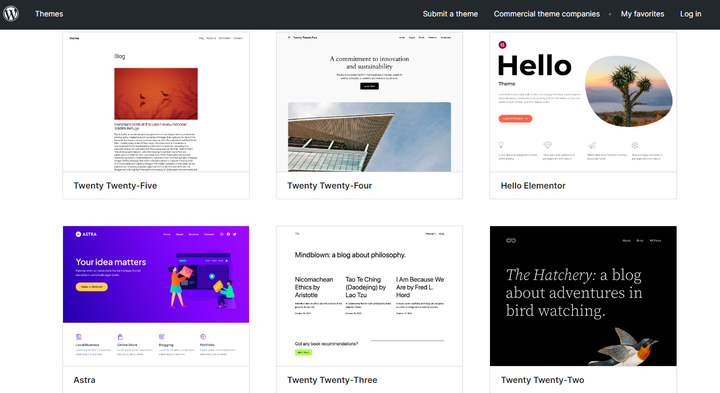Select the Twenty Twenty-Five theme title
Screen dimensions: 720x393
click(115, 185)
